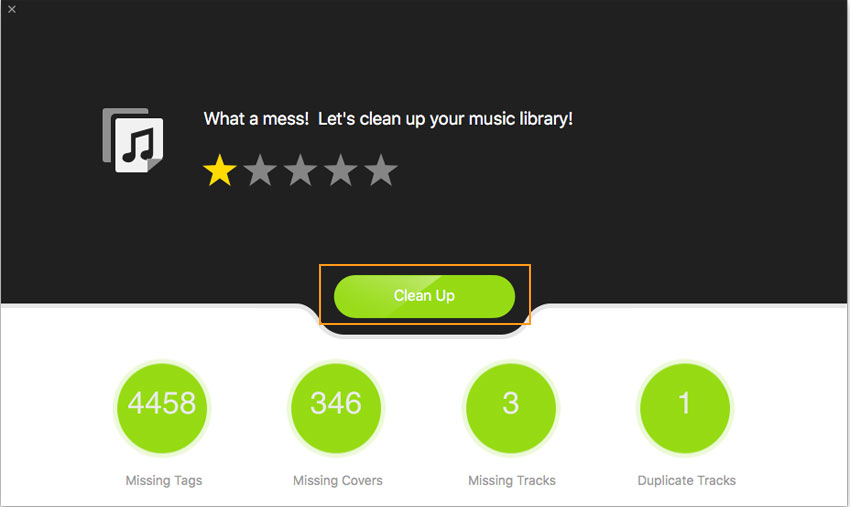Image resolution: width=850 pixels, height=507 pixels.
Task: Click the Missing Tracks label
Action: pyautogui.click(x=512, y=480)
